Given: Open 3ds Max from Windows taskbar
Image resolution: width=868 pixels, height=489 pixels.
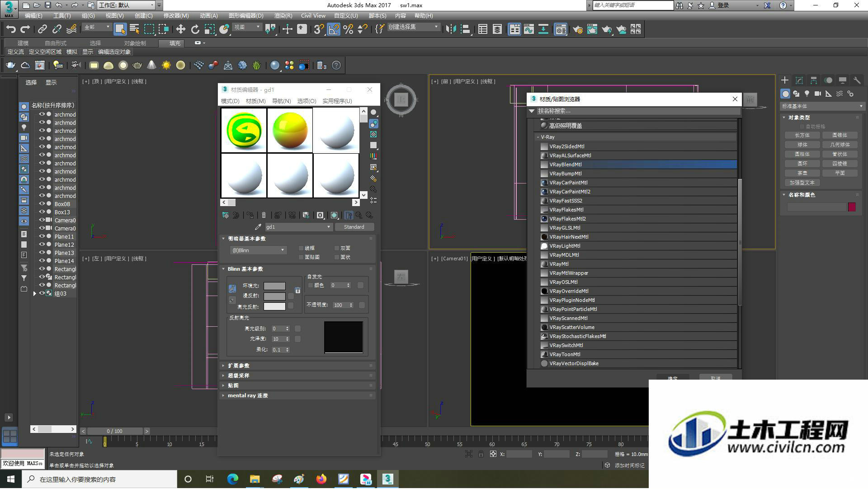Looking at the screenshot, I should tap(387, 479).
